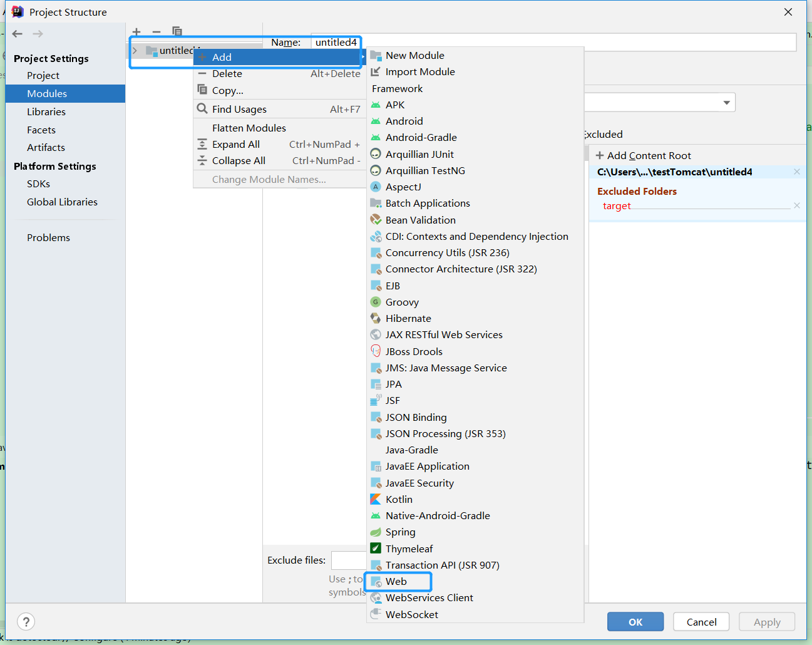Screen dimensions: 812x645
Task: Add a new module using the plus icon
Action: (136, 31)
